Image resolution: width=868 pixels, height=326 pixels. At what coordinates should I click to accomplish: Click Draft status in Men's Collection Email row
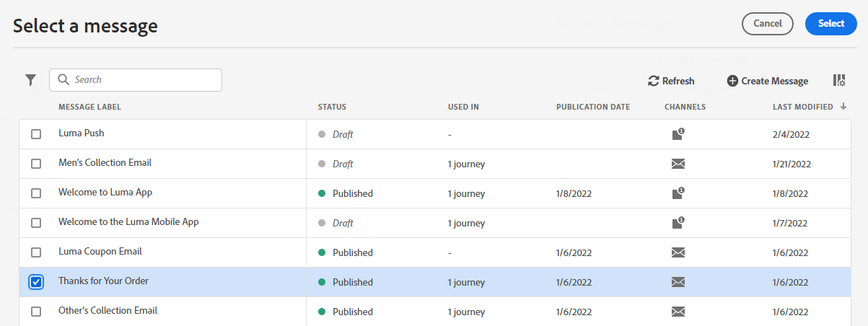pyautogui.click(x=343, y=164)
